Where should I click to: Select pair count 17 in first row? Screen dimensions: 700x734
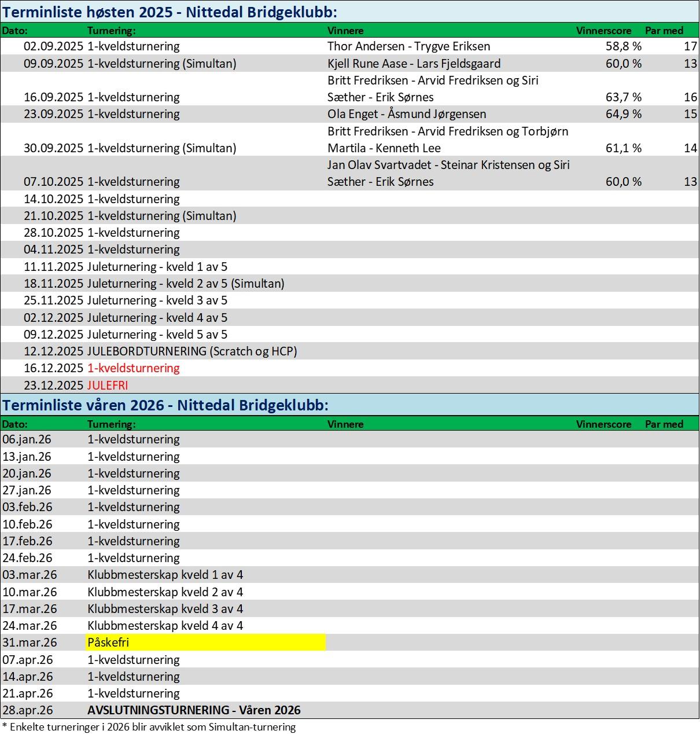click(690, 46)
